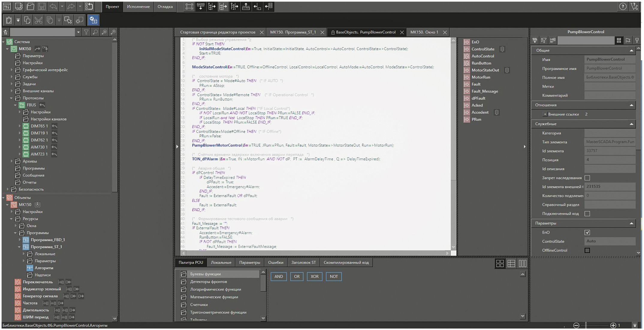Insert the XOR function block
This screenshot has width=644, height=330.
tap(315, 277)
